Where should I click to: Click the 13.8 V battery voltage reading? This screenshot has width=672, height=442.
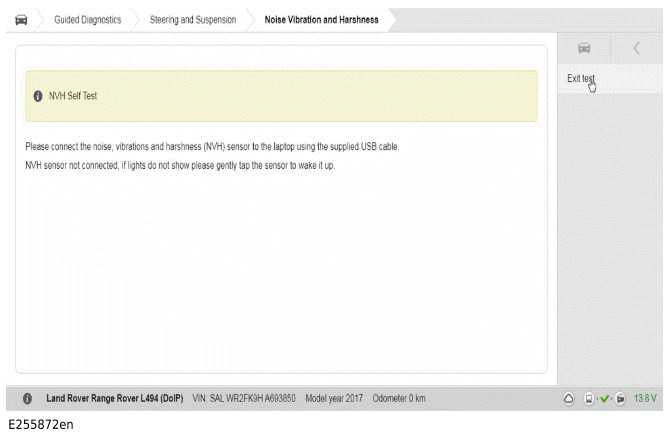[x=645, y=398]
